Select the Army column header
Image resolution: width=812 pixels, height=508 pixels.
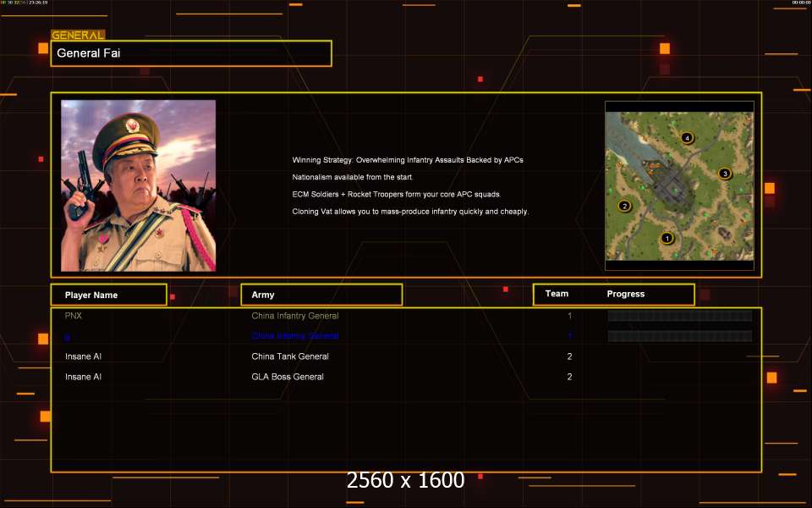click(x=321, y=295)
